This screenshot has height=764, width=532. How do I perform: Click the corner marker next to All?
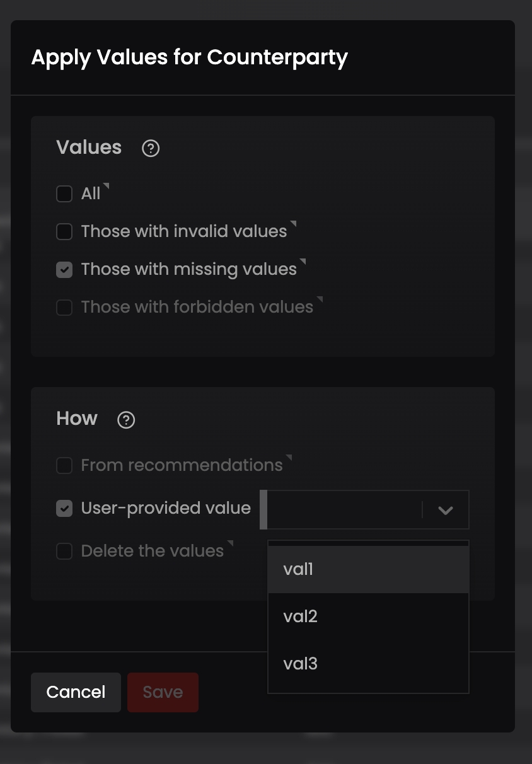[x=106, y=186]
